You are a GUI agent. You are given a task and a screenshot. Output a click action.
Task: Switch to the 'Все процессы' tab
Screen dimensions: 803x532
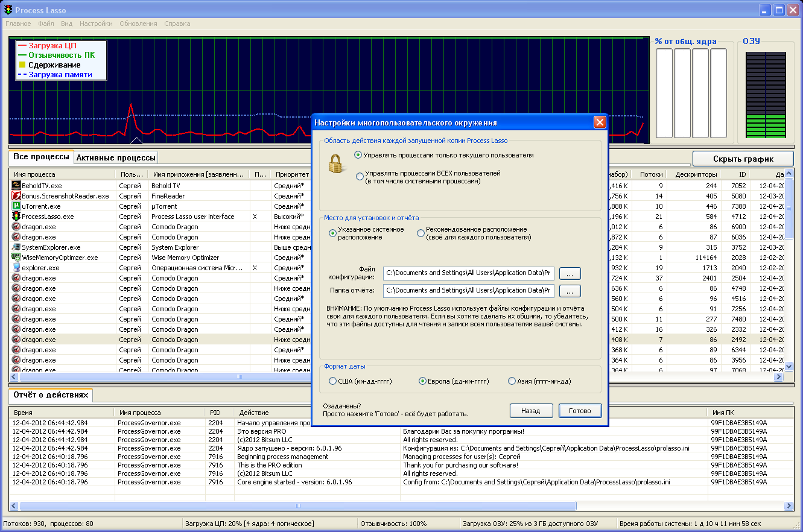[x=41, y=157]
